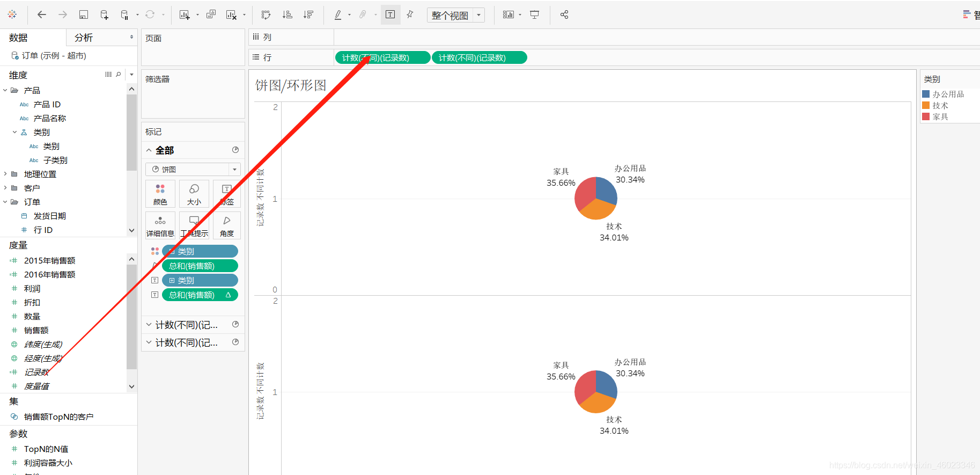
Task: Click the 详细信息 marks button
Action: coord(160,225)
